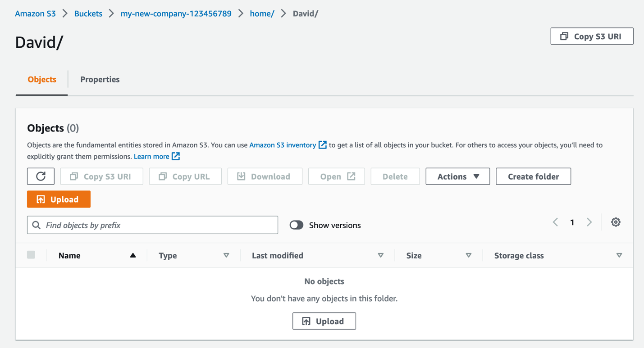Open the Amazon S3 inventory link
Image resolution: width=644 pixels, height=348 pixels.
point(283,145)
